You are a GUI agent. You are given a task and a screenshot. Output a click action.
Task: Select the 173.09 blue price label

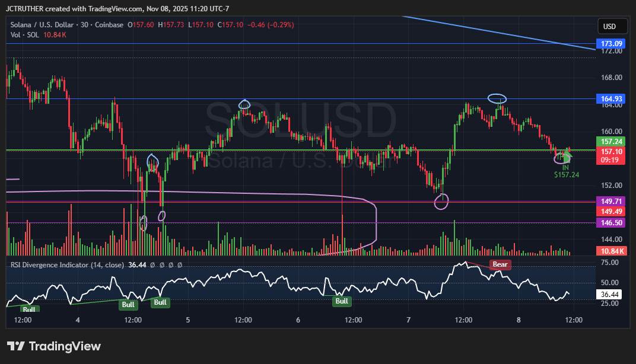point(611,43)
